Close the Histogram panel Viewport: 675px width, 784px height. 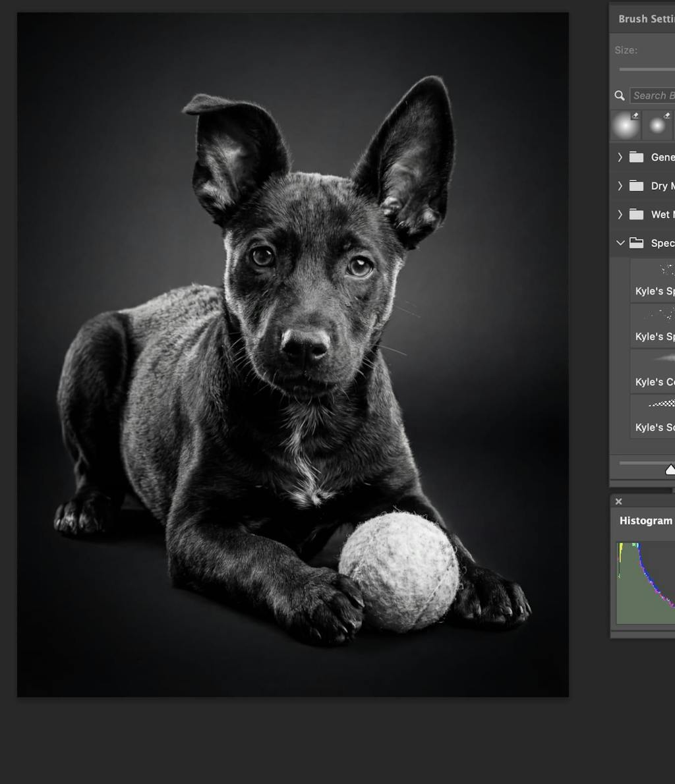coord(618,501)
